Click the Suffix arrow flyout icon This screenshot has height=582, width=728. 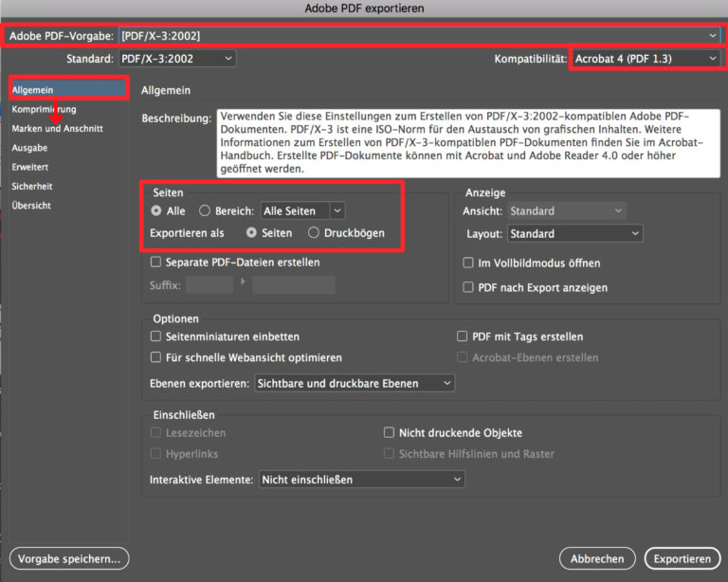(243, 282)
